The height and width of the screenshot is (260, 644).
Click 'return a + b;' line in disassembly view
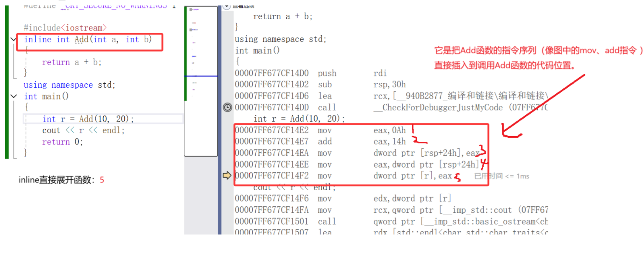click(x=283, y=17)
